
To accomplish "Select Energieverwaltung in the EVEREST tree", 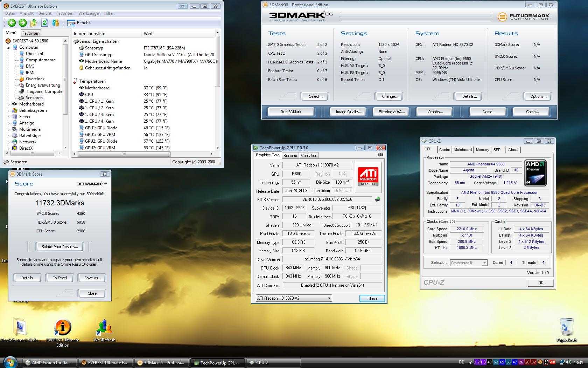I will coord(43,85).
